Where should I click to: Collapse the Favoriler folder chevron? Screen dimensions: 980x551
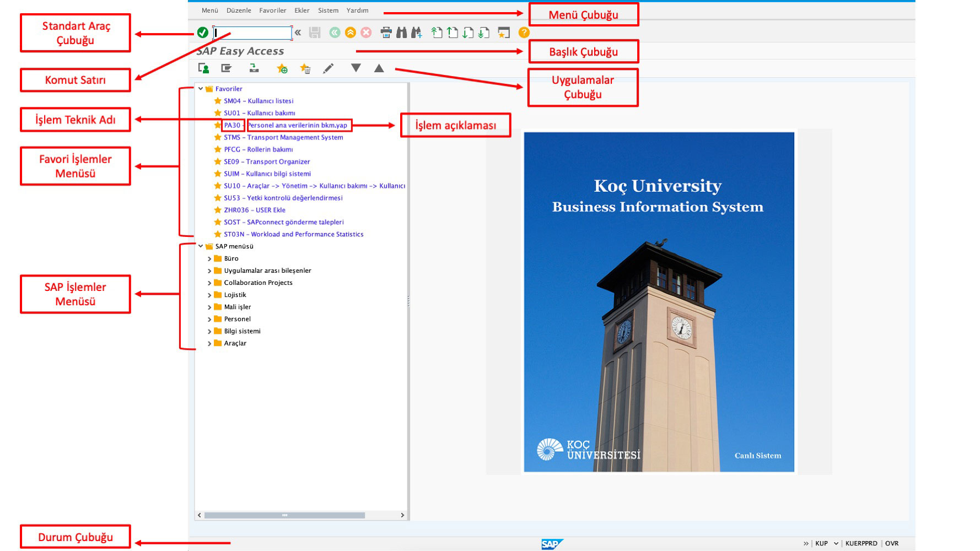pos(201,88)
